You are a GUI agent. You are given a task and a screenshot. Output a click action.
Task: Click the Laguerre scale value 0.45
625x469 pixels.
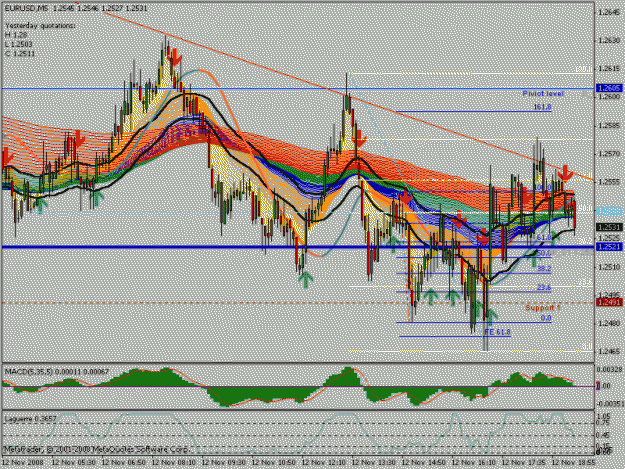[603, 435]
